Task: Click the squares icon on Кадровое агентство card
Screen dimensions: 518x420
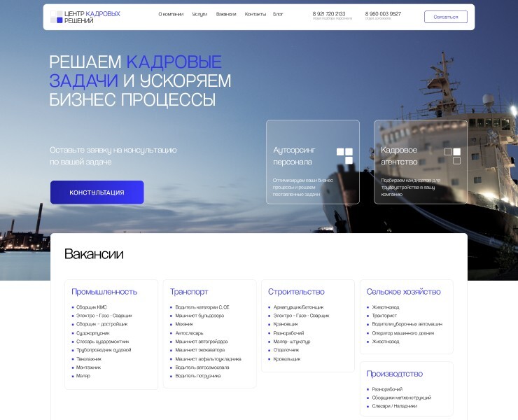Action: pos(452,155)
